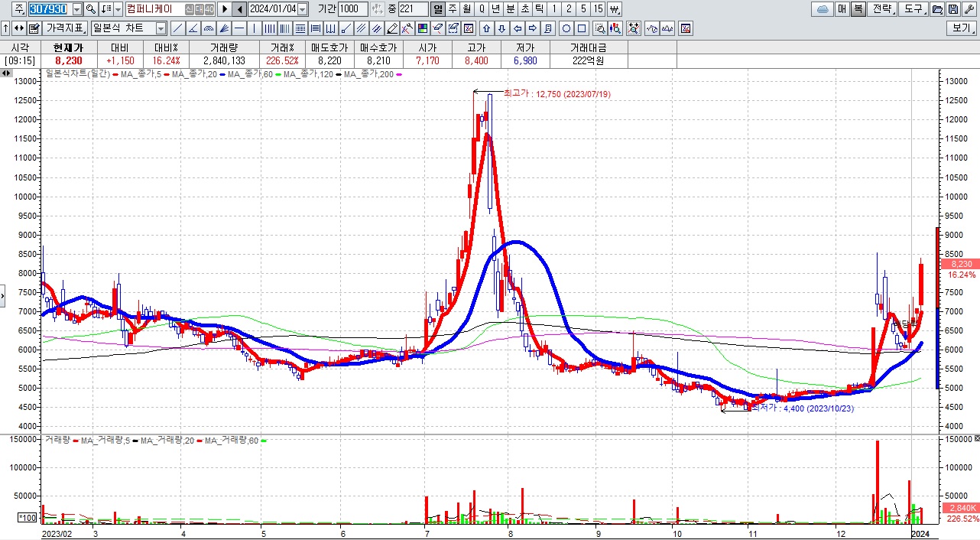Viewport: 980px width, 540px height.
Task: Open the color palette grid icon
Action: click(x=423, y=28)
